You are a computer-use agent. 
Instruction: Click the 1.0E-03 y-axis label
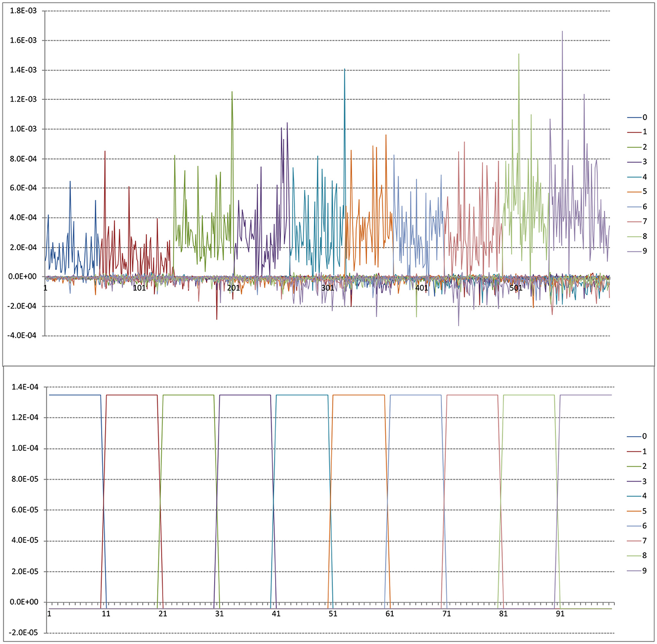click(23, 129)
